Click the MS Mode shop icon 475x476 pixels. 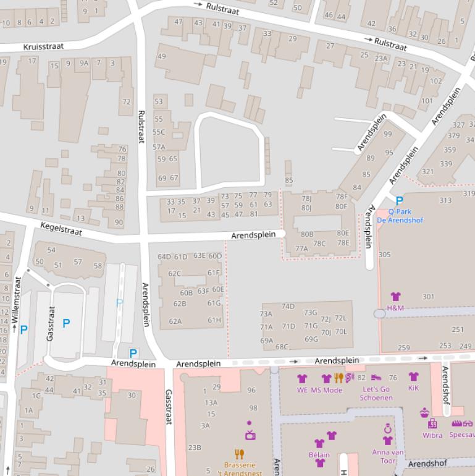click(x=326, y=378)
